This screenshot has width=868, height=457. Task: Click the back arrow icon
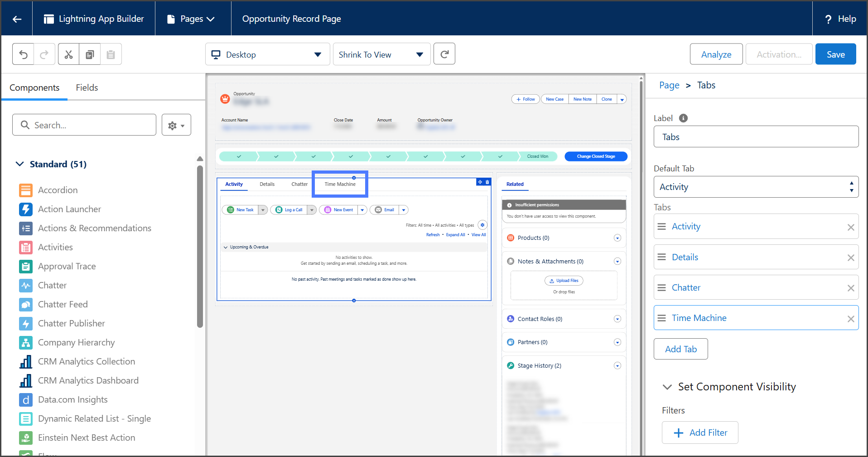click(17, 19)
